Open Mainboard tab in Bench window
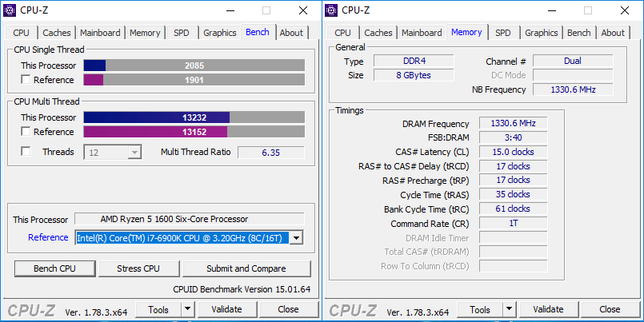The height and width of the screenshot is (322, 644). [100, 33]
